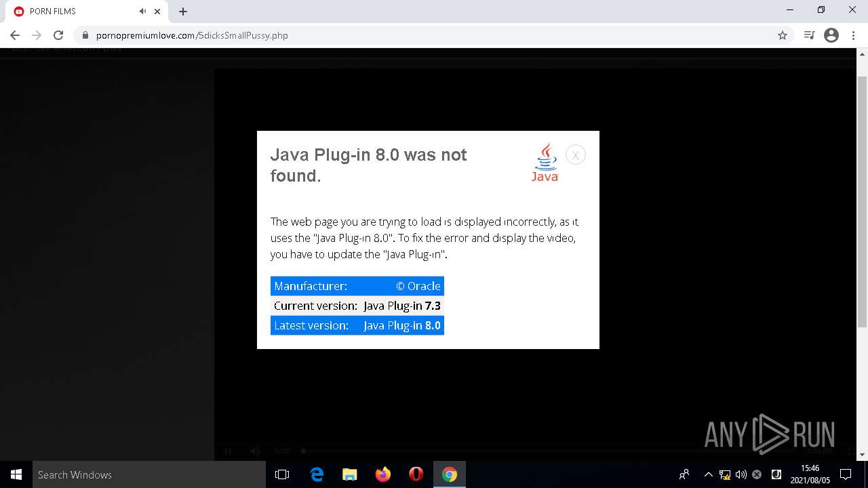Viewport: 868px width, 488px height.
Task: Click the Search Windows box
Action: pyautogui.click(x=149, y=474)
